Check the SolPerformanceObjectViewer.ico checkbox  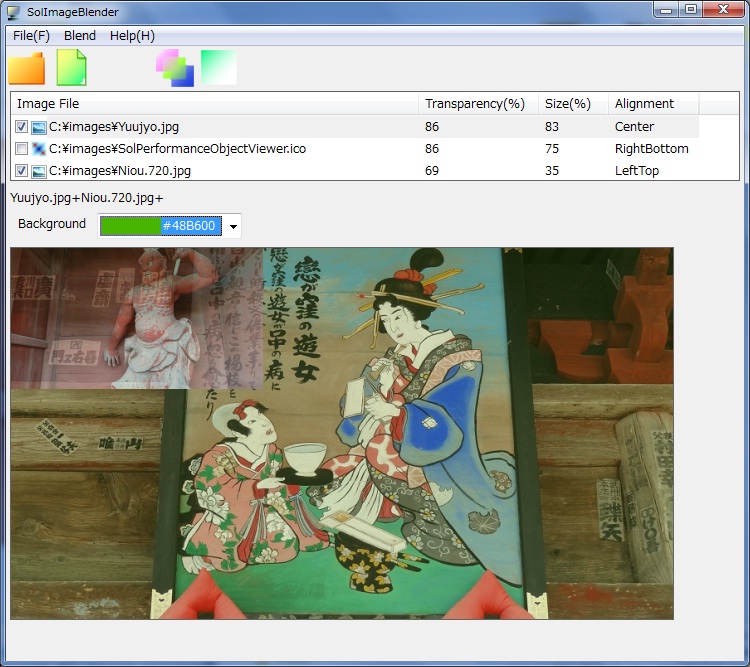pos(21,149)
